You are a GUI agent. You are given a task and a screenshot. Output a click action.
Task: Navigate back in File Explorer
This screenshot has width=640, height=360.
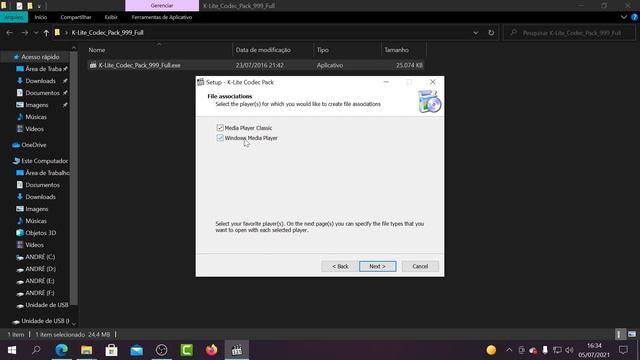9,33
